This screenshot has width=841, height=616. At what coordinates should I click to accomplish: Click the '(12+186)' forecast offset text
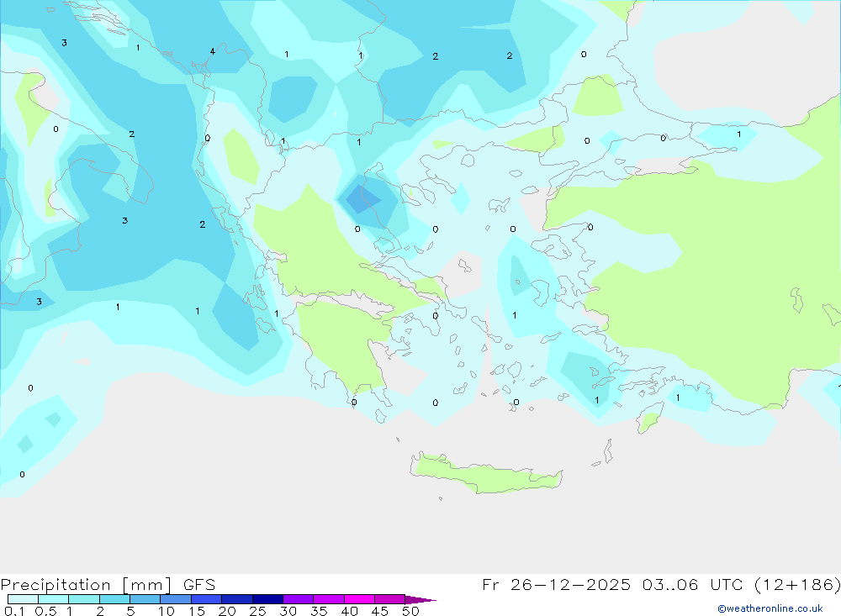pos(797,584)
